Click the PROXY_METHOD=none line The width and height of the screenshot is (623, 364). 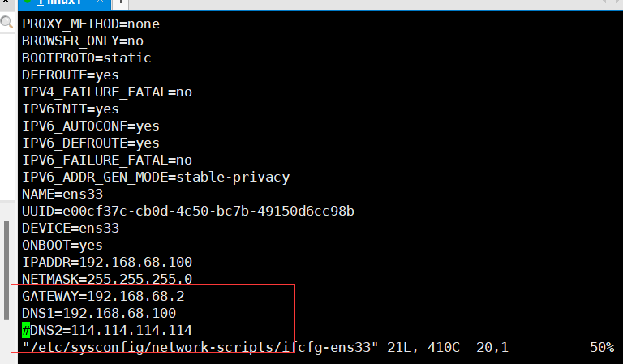click(90, 24)
